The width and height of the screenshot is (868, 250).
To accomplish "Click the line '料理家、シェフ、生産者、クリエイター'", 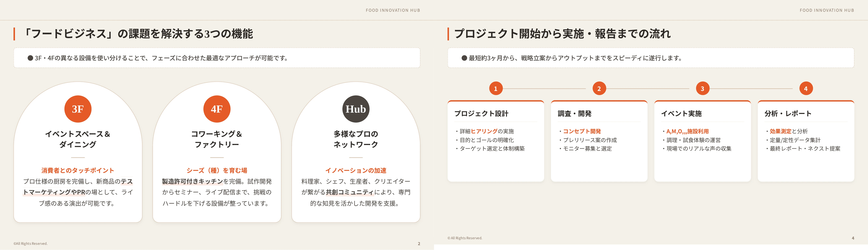I will pyautogui.click(x=356, y=182).
